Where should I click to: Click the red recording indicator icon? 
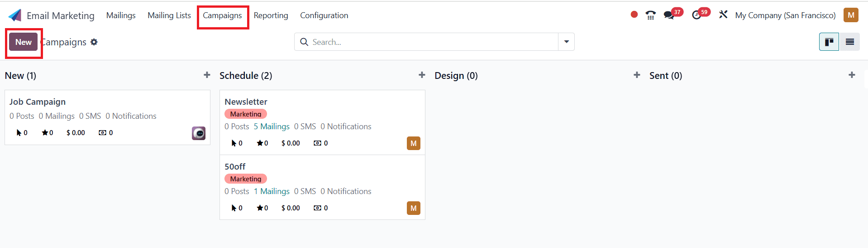tap(634, 15)
